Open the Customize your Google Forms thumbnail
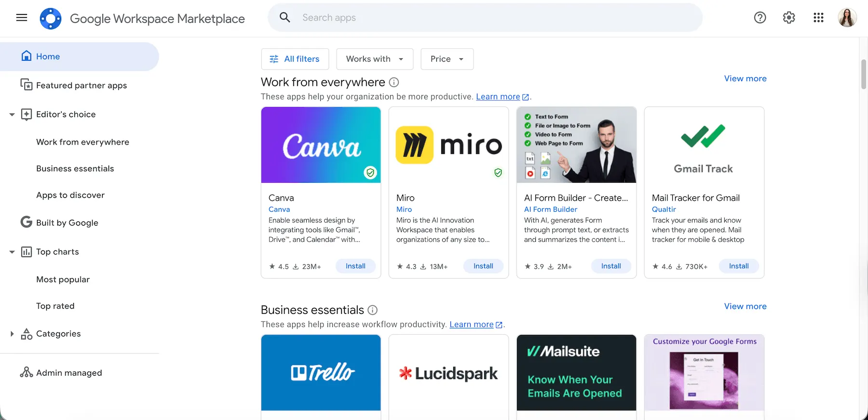Image resolution: width=868 pixels, height=420 pixels. (704, 373)
